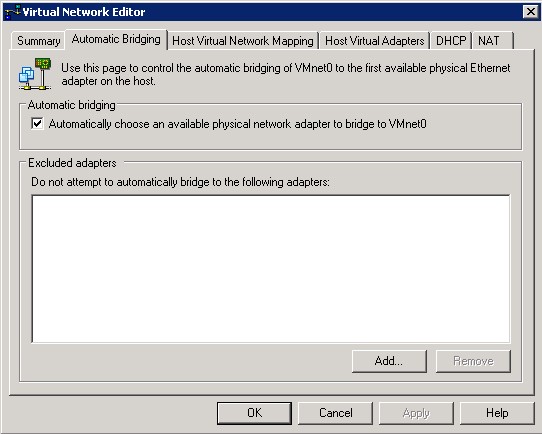Uncheck automatic physical adapter bridging checkbox
The image size is (542, 434).
point(37,123)
